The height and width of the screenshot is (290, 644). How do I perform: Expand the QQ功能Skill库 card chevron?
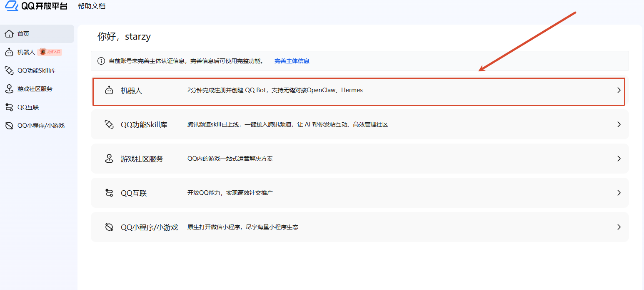(x=619, y=124)
